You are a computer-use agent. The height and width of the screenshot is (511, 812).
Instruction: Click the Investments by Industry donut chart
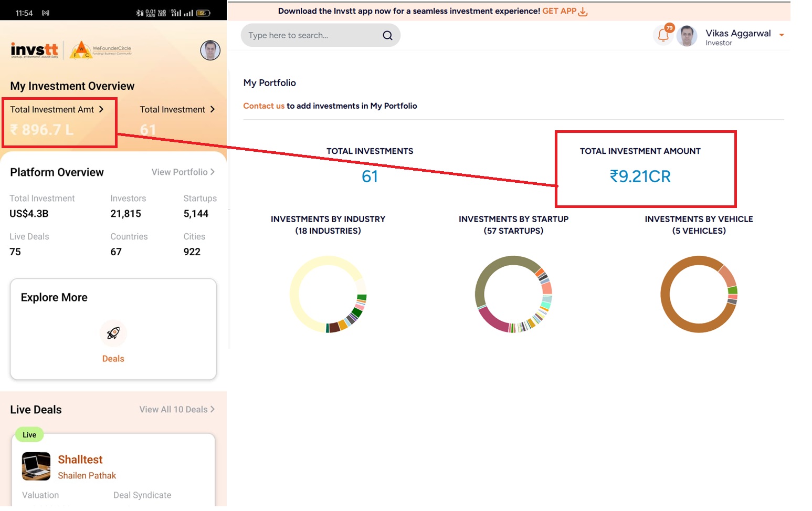tap(328, 294)
